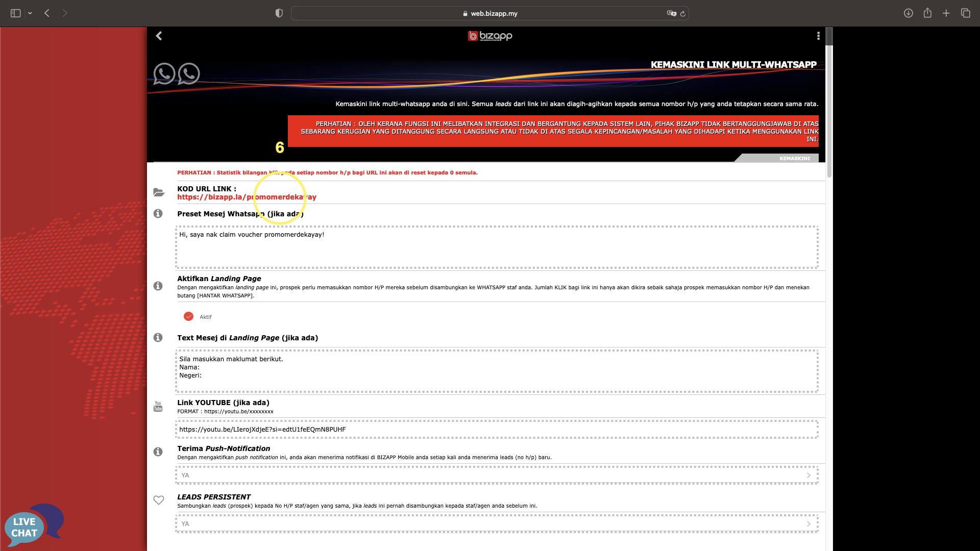Open the three-dot options menu

tap(818, 36)
